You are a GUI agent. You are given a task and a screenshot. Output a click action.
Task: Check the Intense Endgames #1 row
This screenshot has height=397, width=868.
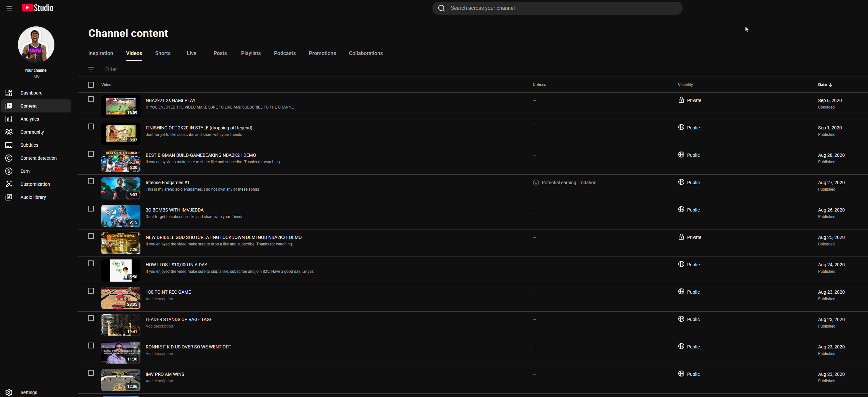(91, 181)
